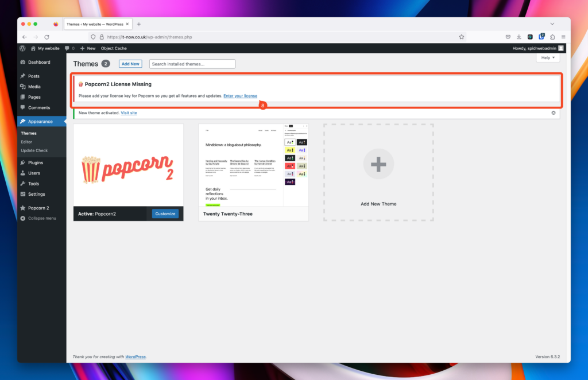Bookmark this page with the star icon
Image resolution: width=588 pixels, height=380 pixels.
pyautogui.click(x=462, y=37)
